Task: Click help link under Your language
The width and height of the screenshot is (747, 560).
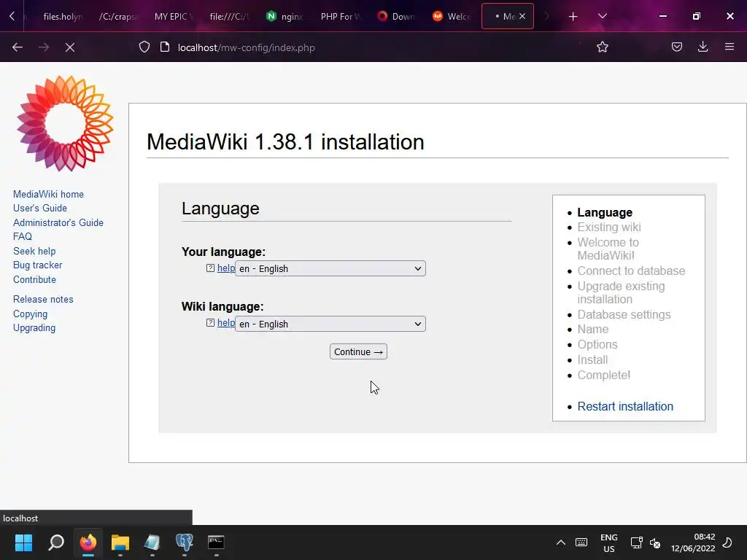Action: [x=226, y=268]
